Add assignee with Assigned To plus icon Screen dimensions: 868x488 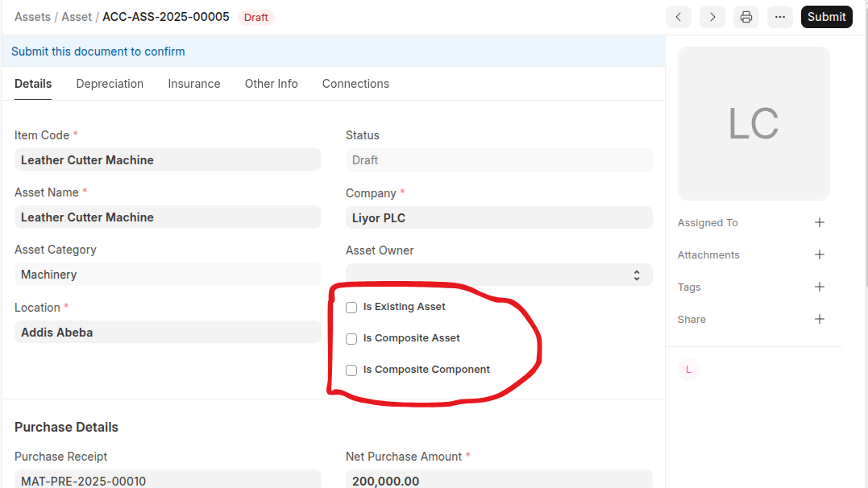click(819, 222)
